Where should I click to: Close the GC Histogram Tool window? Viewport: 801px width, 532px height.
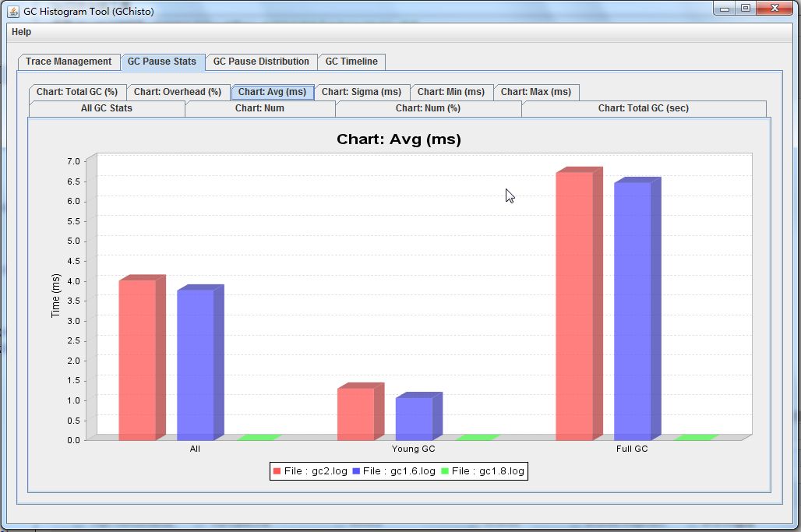tap(775, 8)
